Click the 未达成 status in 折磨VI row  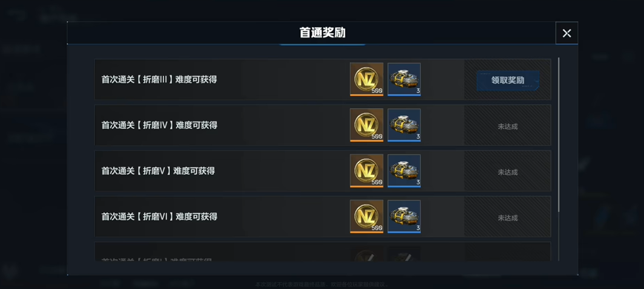coord(508,218)
